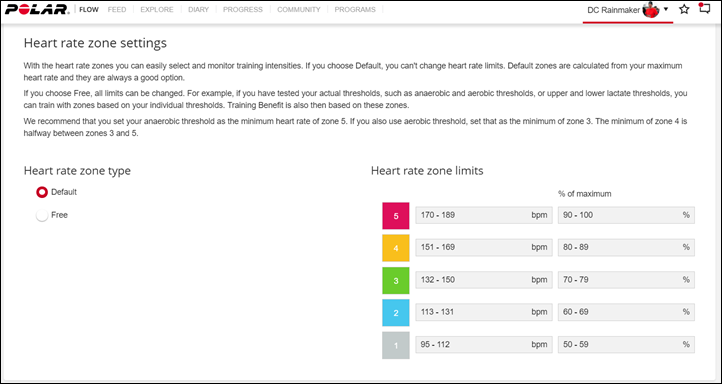
Task: Click the 90 - 100 percent field
Action: tap(626, 215)
